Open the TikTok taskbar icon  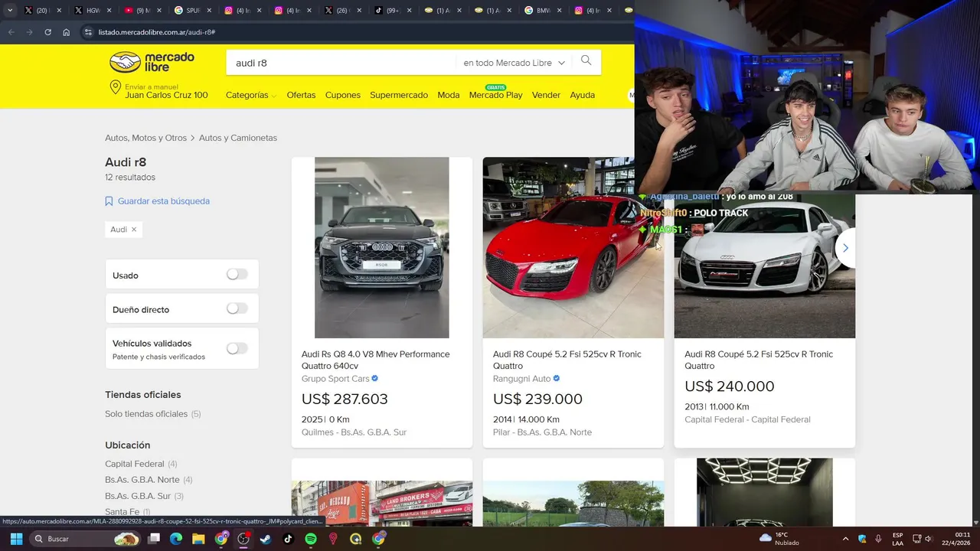coord(288,539)
